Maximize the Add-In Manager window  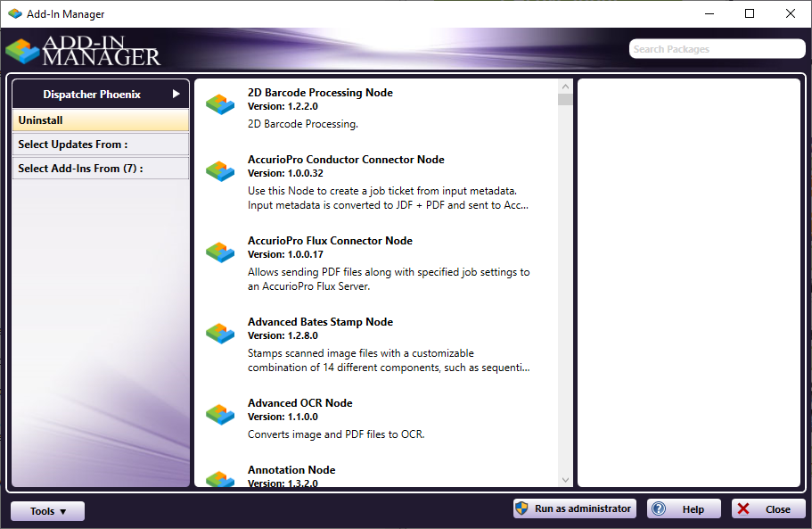(x=750, y=13)
